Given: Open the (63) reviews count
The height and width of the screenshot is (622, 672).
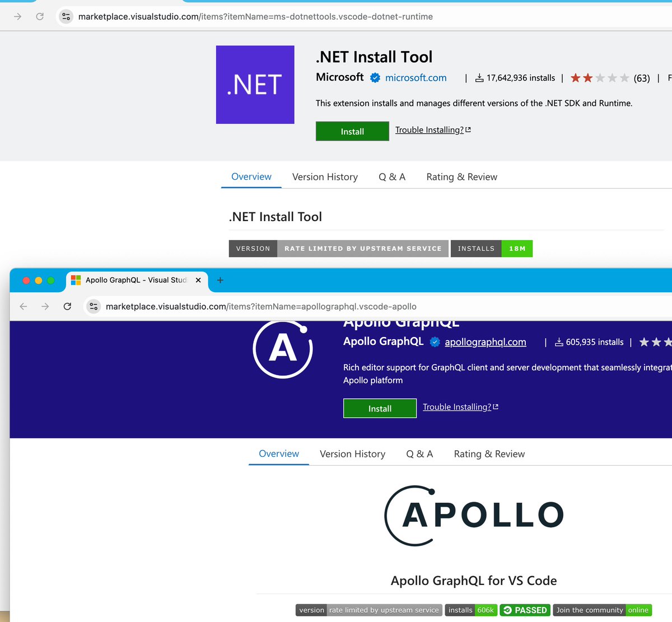Looking at the screenshot, I should [x=642, y=78].
